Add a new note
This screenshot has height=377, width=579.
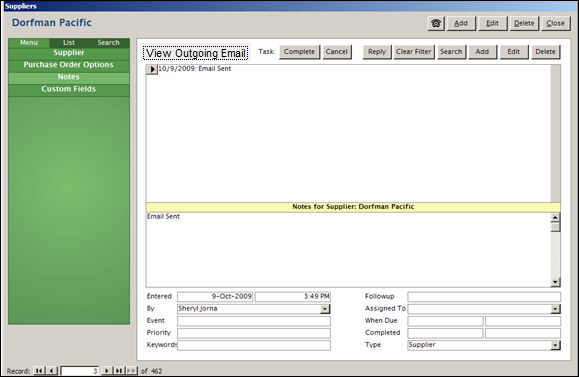tap(482, 52)
